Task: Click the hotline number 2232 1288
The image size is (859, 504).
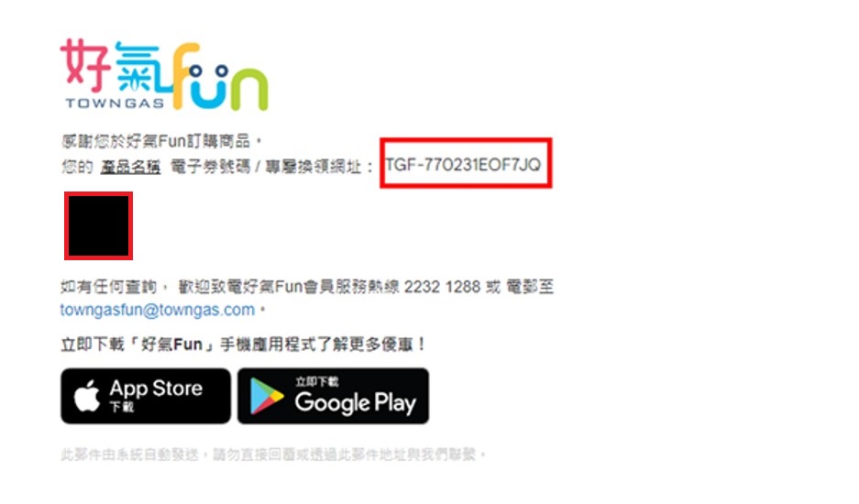Action: click(442, 287)
